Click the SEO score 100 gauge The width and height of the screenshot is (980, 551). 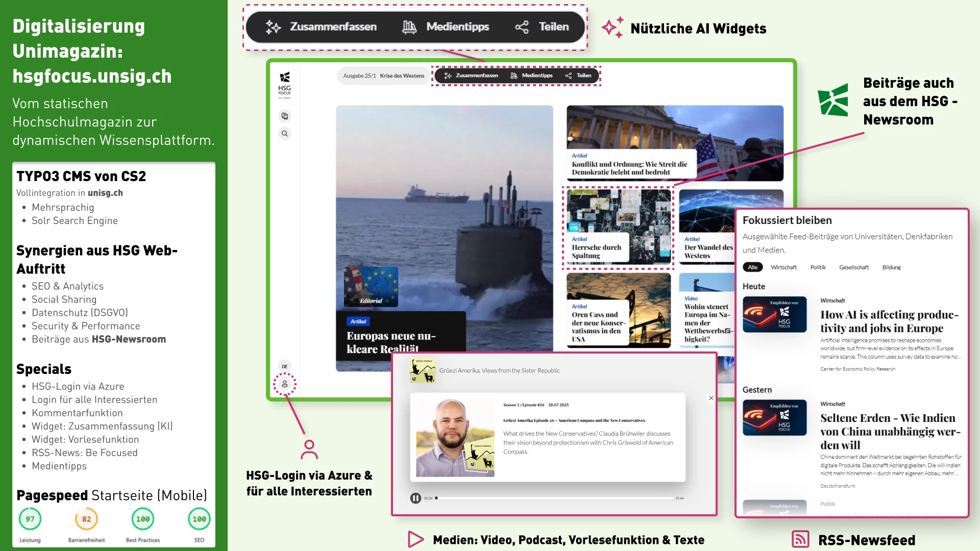199,519
